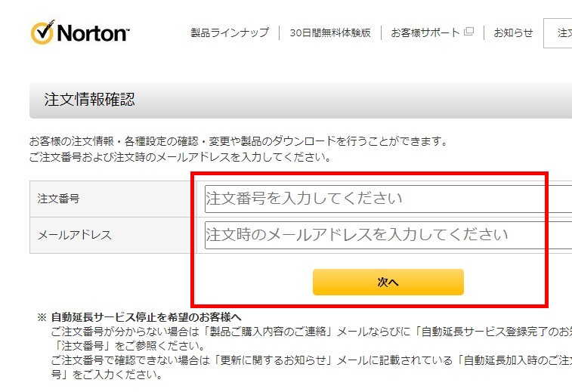The width and height of the screenshot is (572, 392).
Task: Click the 注文番号 label cell
Action: click(x=113, y=199)
